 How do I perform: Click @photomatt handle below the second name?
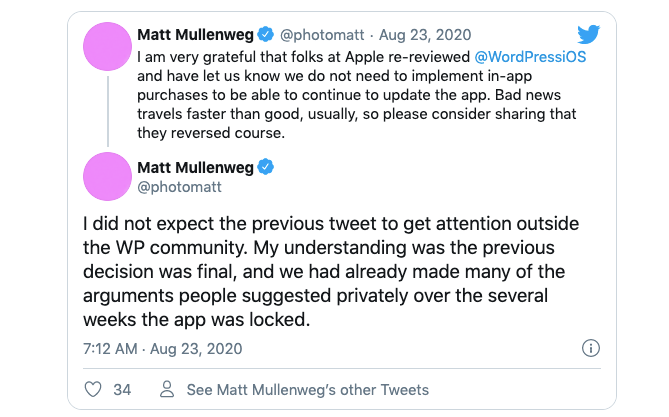coord(176,186)
